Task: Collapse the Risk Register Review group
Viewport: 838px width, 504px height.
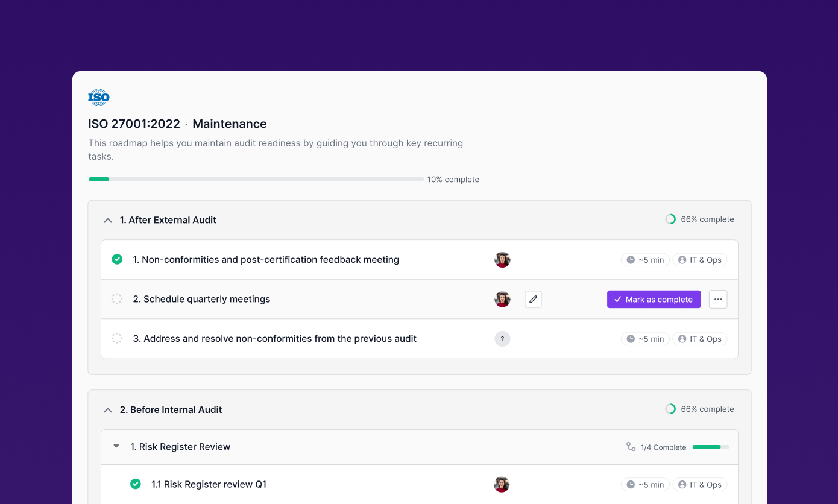Action: click(116, 447)
